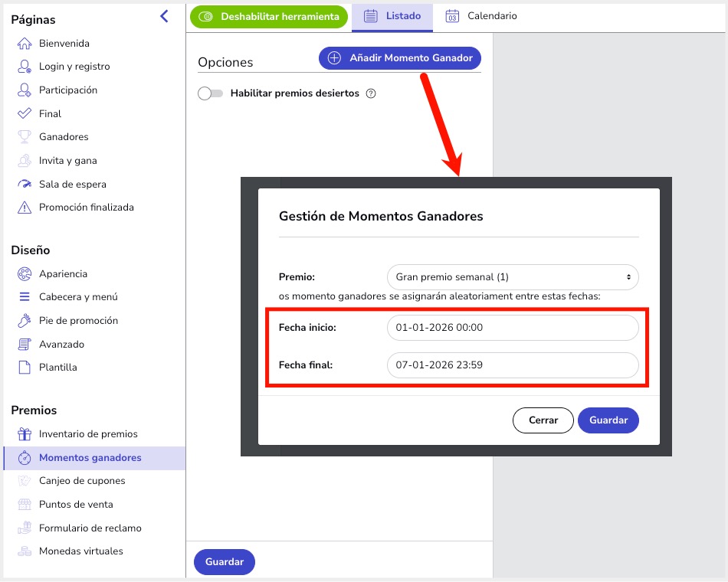Collapse the sidebar with the chevron arrow
Viewport: 728px width, 582px height.
click(x=164, y=16)
